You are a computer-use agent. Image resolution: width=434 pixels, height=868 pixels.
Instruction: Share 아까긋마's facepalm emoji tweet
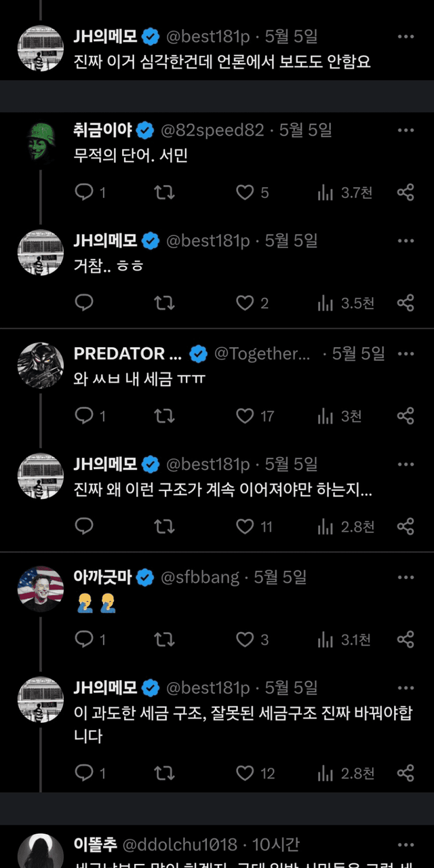tap(406, 639)
